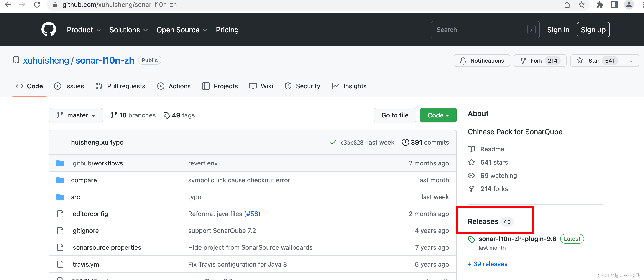
Task: Go back using browser back arrow
Action: 8,5
